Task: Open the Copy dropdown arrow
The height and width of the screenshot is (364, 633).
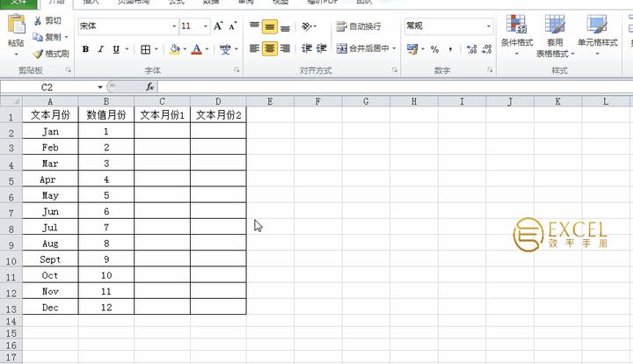Action: coord(66,37)
